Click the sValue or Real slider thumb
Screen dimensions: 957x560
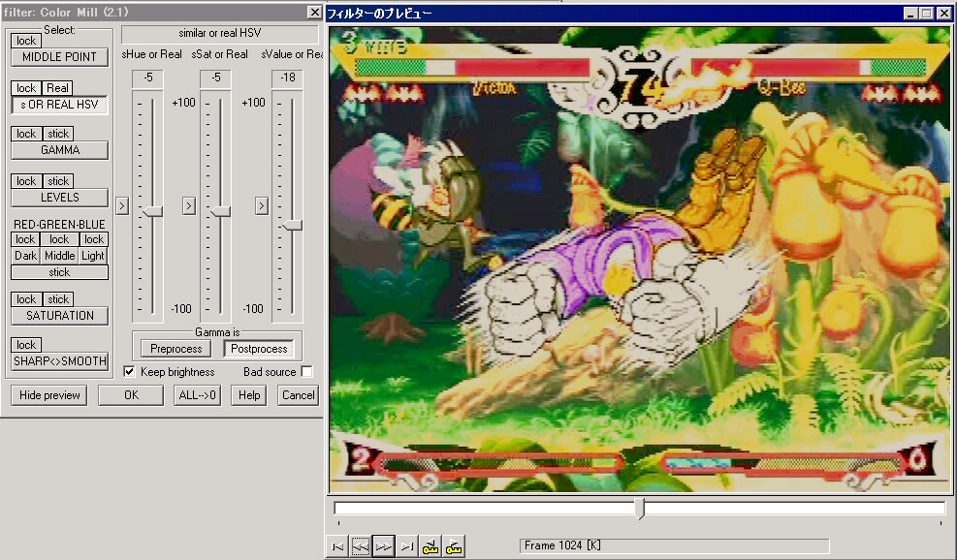(x=292, y=225)
